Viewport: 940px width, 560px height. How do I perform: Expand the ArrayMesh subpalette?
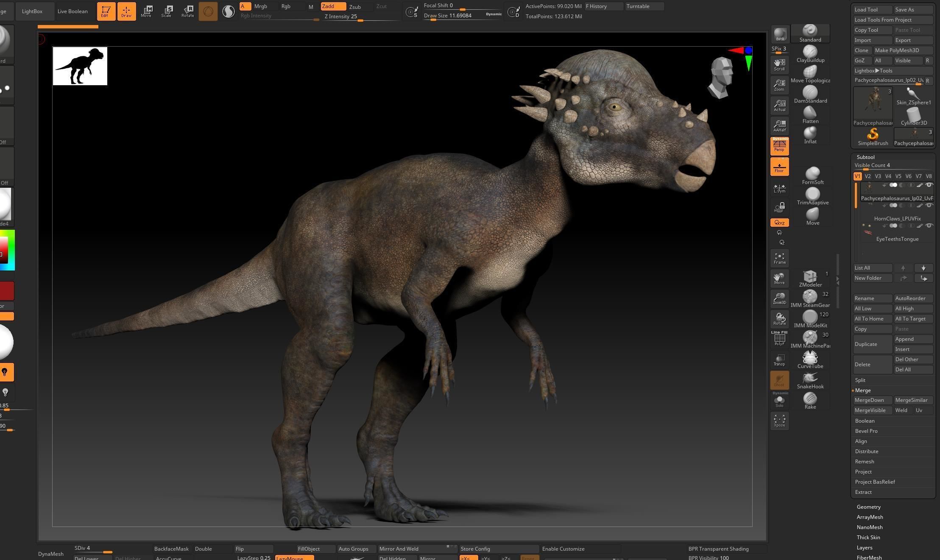870,517
